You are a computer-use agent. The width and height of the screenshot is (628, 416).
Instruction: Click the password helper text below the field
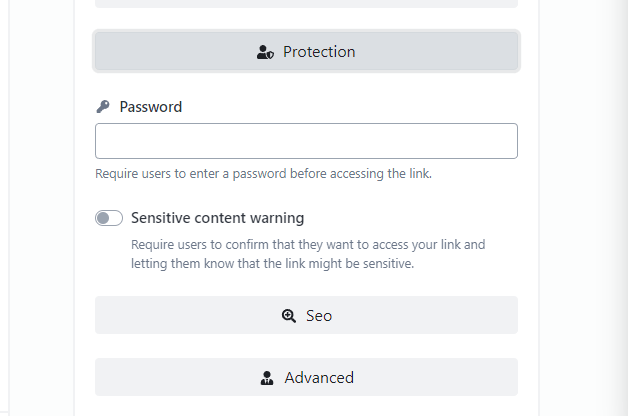[x=263, y=174]
